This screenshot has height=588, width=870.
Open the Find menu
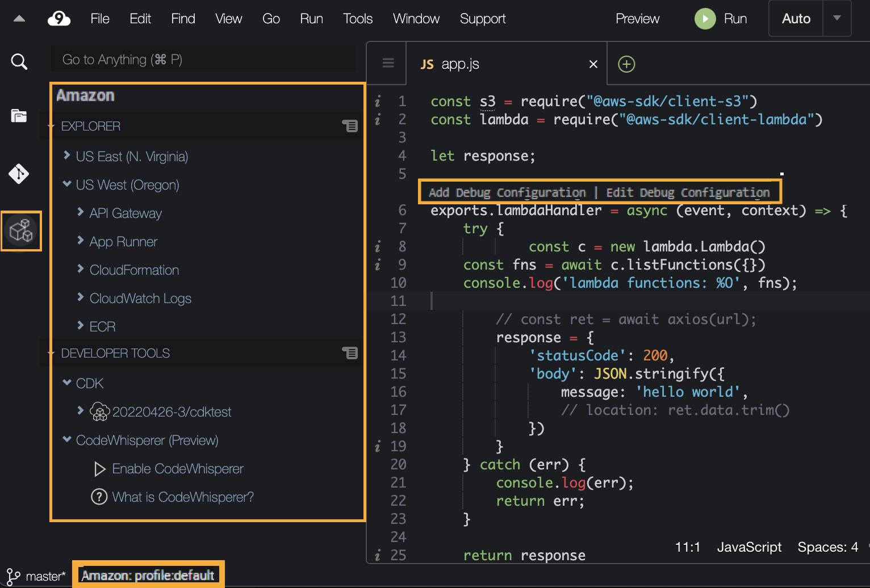183,19
